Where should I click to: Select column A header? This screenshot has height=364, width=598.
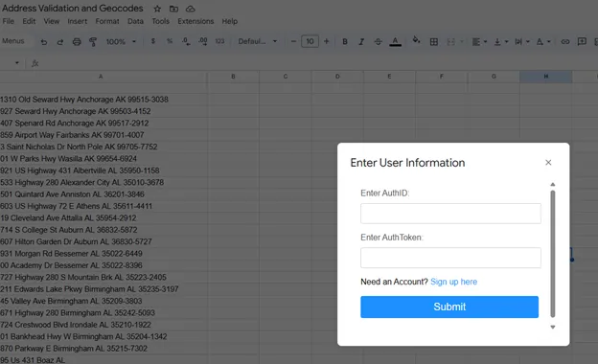click(101, 77)
